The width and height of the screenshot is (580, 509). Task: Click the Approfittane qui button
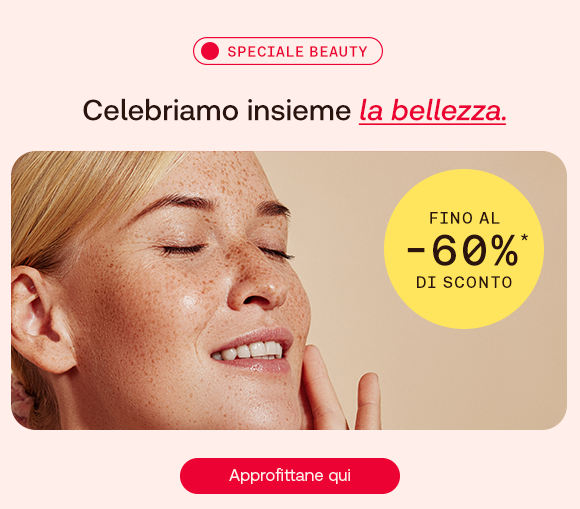click(290, 476)
